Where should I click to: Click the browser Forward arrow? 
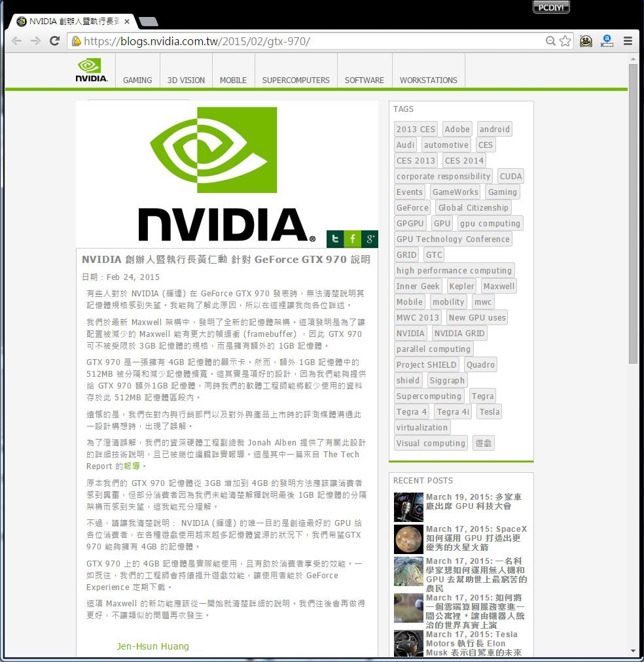pyautogui.click(x=35, y=41)
